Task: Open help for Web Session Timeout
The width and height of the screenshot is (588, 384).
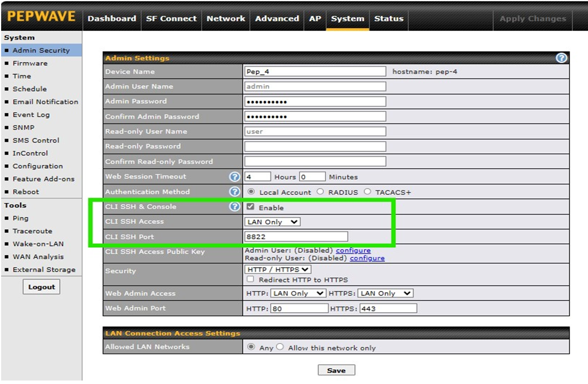Action: click(x=235, y=177)
